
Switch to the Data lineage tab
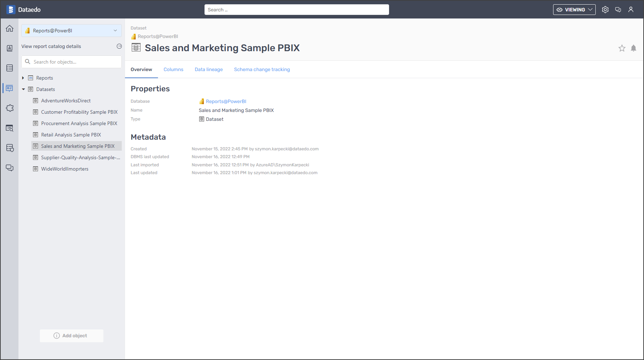208,70
